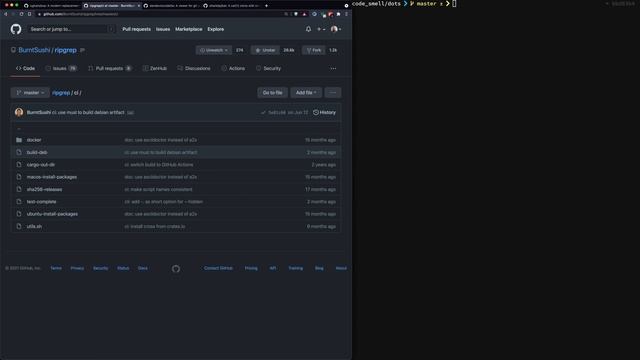Open the sha256-releases row commit message
This screenshot has width=640, height=360.
pos(158,189)
